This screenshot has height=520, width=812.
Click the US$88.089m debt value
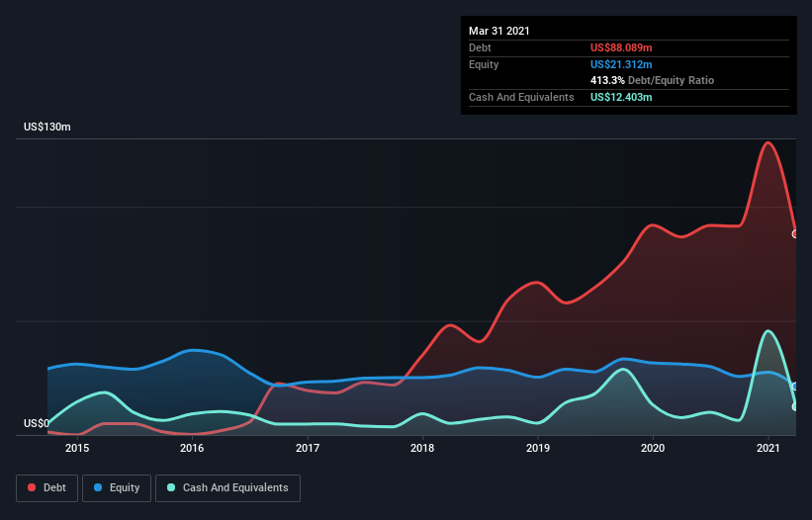coord(621,47)
